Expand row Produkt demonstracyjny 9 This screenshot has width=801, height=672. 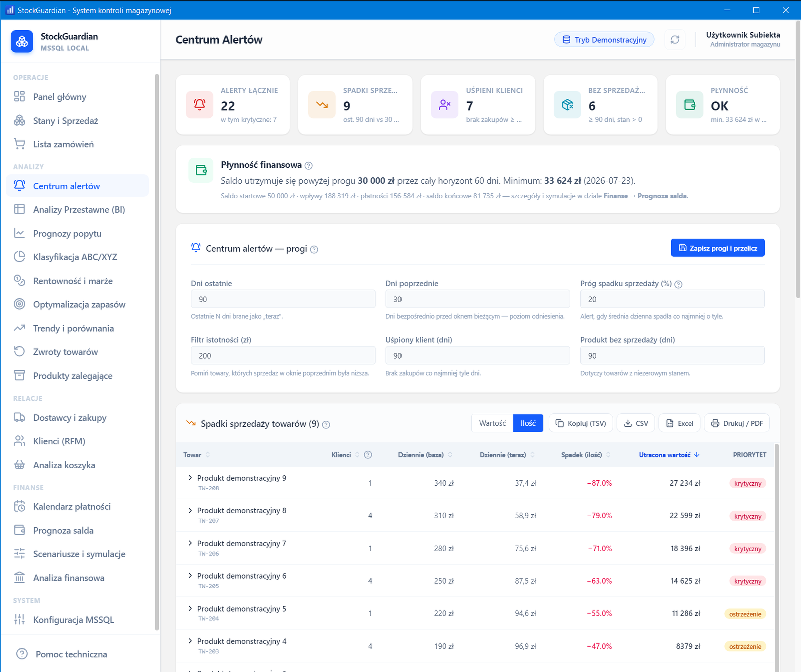click(x=190, y=478)
